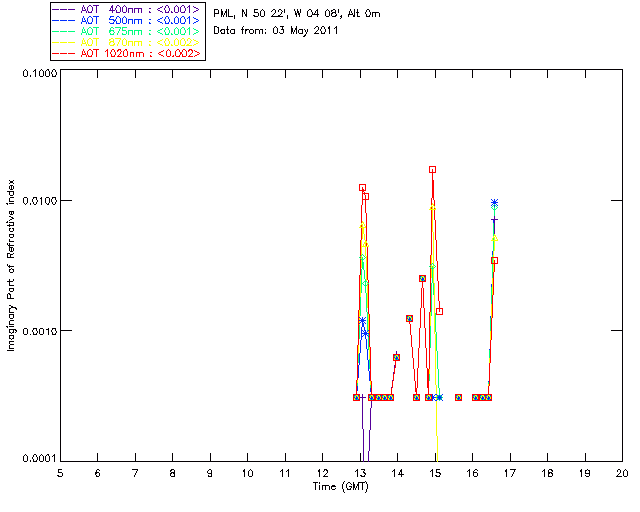This screenshot has height=512, width=640.
Task: Click the x-axis tick label 10
Action: tap(247, 474)
